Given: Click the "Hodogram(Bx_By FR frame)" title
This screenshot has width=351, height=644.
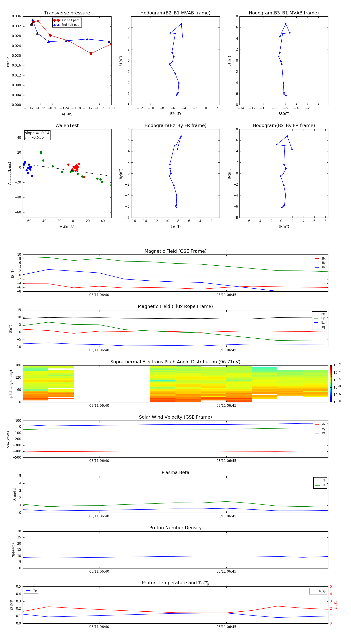Looking at the screenshot, I should [284, 125].
